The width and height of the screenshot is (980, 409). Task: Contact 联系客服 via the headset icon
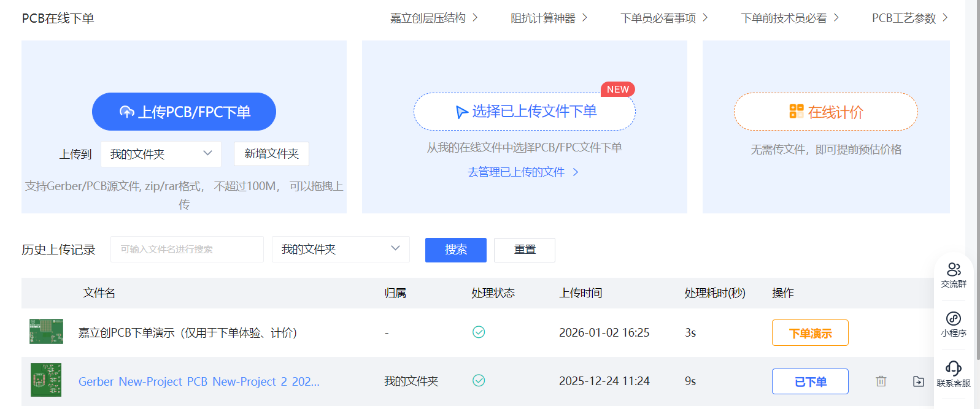click(x=954, y=374)
